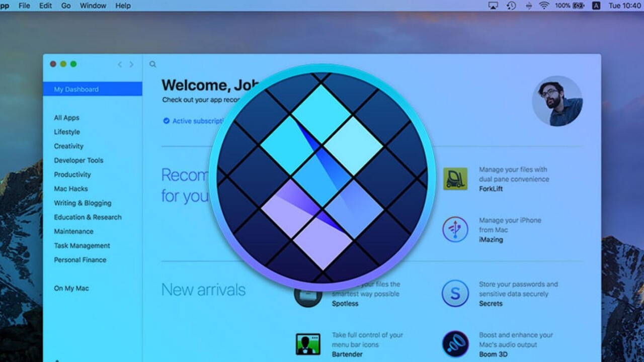
Task: Click the large Setapp logo emblem
Action: click(x=322, y=177)
